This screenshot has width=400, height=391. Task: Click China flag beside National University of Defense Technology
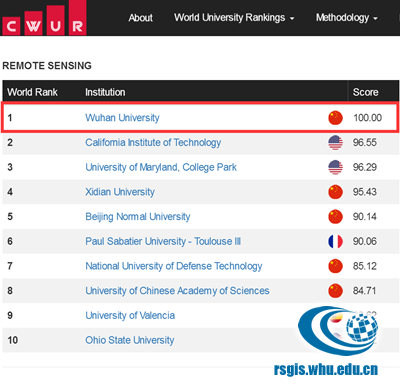[x=335, y=266]
